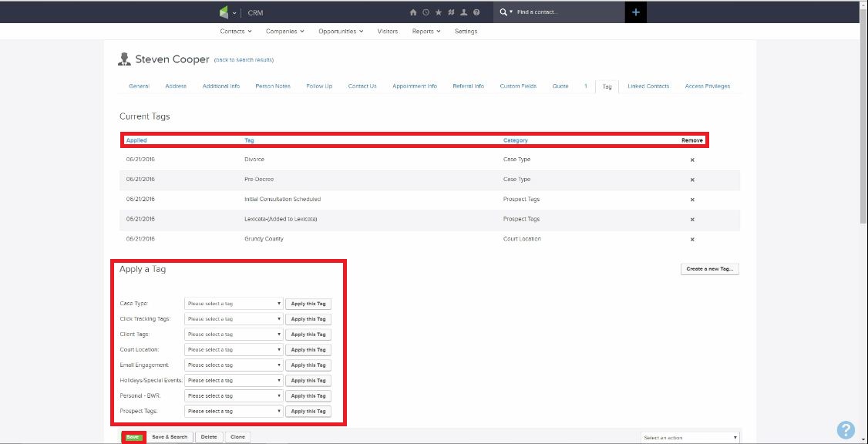
Task: Open the Holidays/Special Events tag dropdown
Action: pos(234,380)
